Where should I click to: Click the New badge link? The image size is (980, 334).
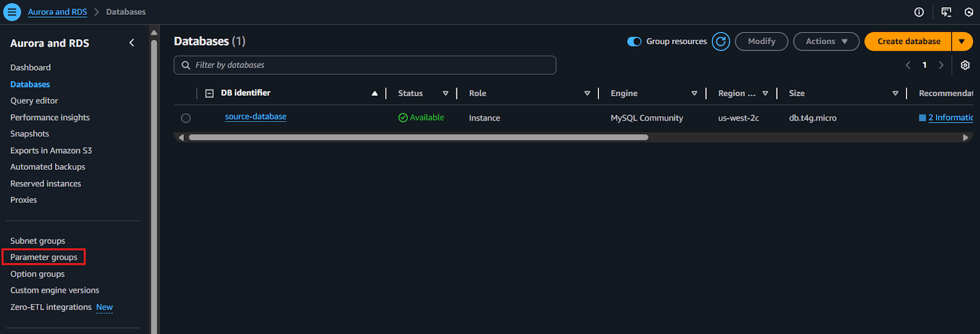tap(104, 307)
